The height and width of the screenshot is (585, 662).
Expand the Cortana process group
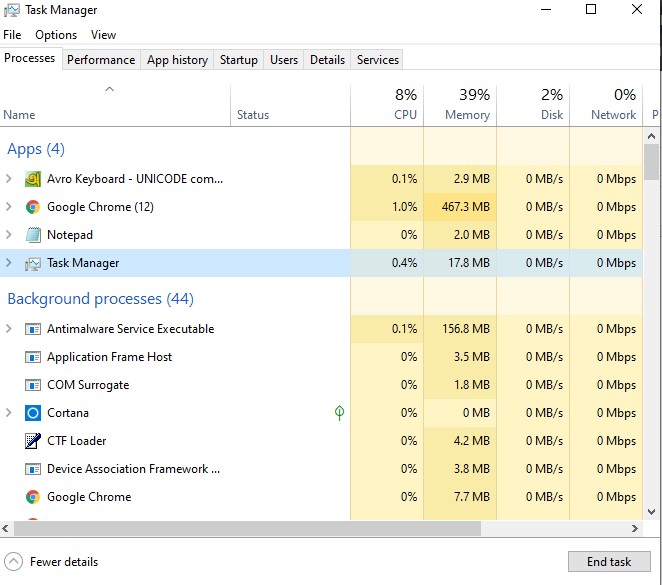click(8, 412)
